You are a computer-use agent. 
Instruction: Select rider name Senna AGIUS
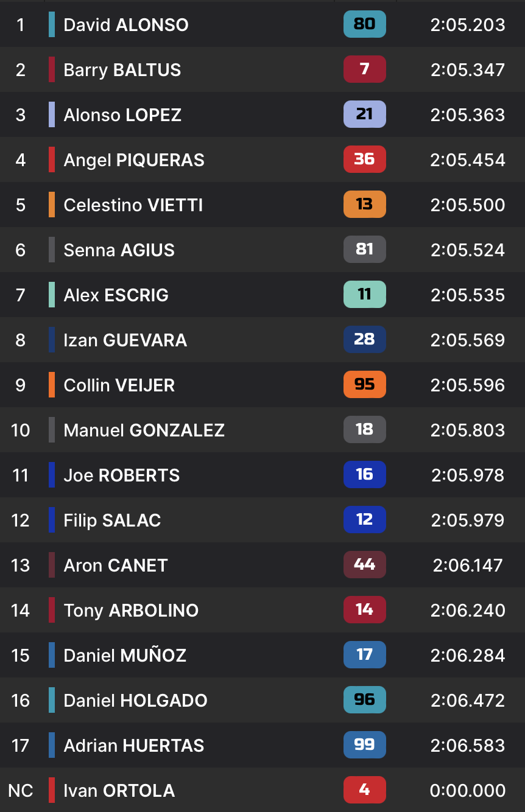pyautogui.click(x=119, y=250)
